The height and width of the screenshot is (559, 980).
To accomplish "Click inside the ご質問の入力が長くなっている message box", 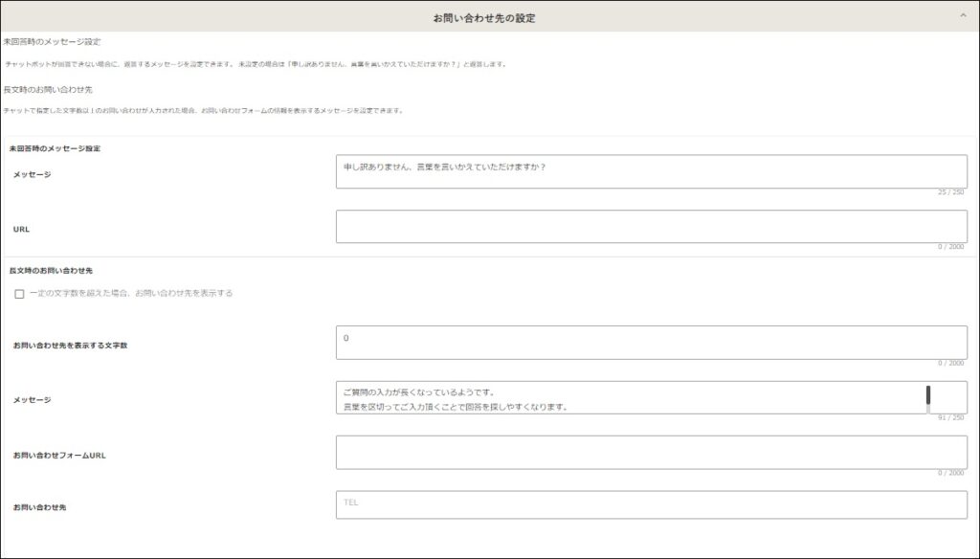I will [627, 398].
